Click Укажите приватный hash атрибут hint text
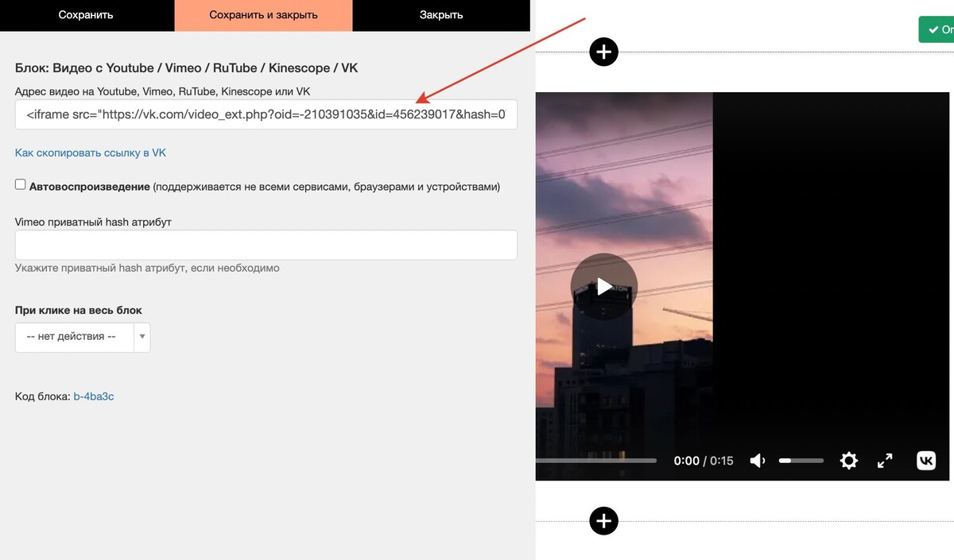 [147, 268]
